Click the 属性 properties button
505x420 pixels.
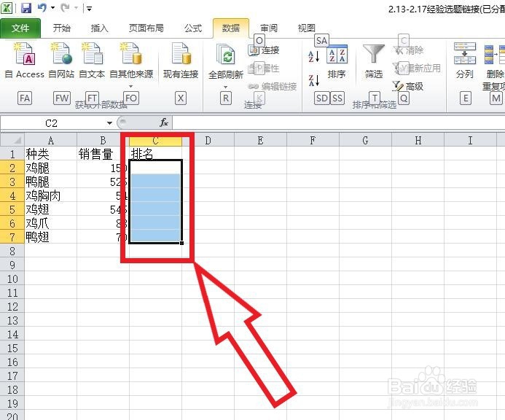pos(264,69)
